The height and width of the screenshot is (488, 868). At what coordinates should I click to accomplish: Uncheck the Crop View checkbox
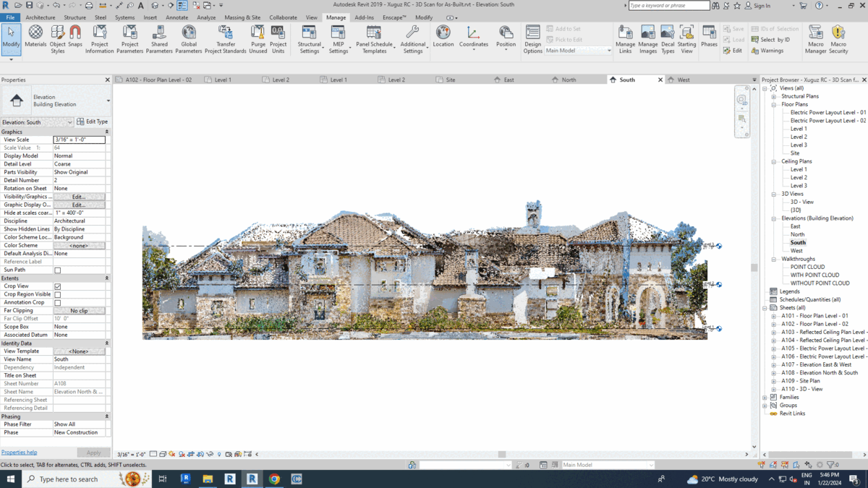(58, 286)
